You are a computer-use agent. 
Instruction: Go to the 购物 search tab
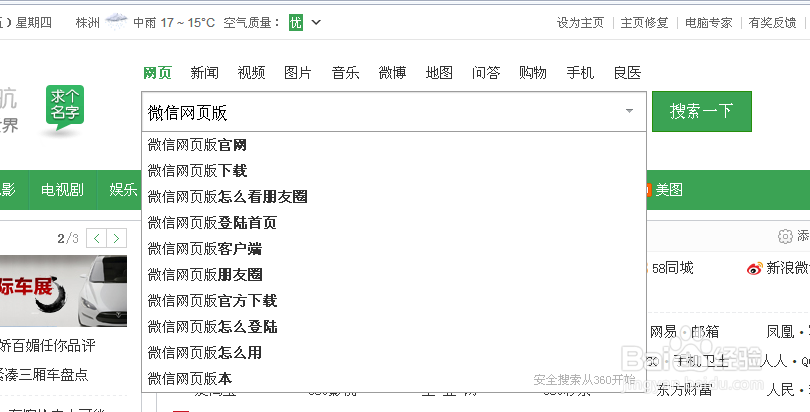pyautogui.click(x=533, y=73)
